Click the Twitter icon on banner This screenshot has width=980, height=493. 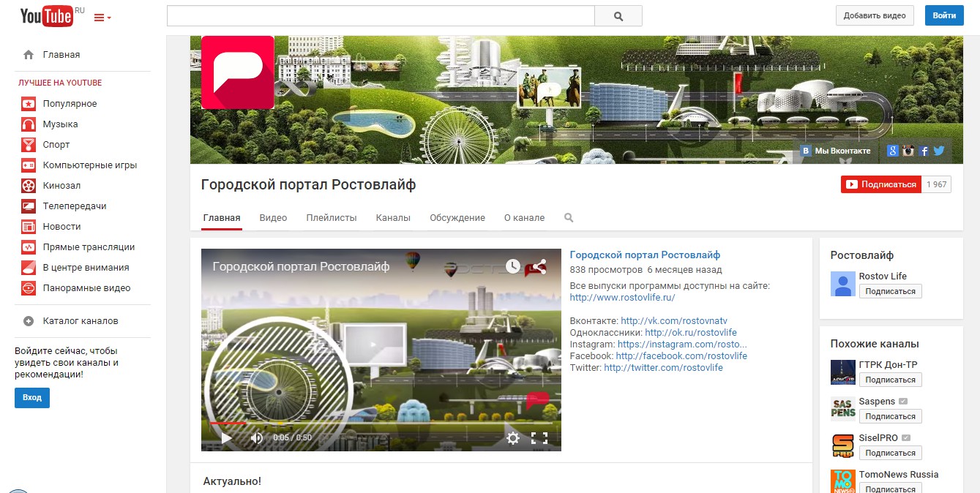(x=939, y=151)
